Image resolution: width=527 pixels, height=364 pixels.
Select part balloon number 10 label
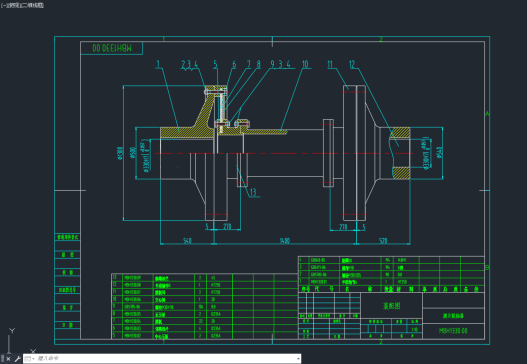[305, 64]
